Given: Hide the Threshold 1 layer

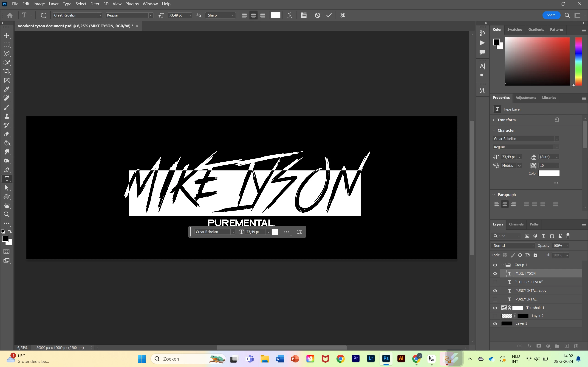Looking at the screenshot, I should coord(495,308).
